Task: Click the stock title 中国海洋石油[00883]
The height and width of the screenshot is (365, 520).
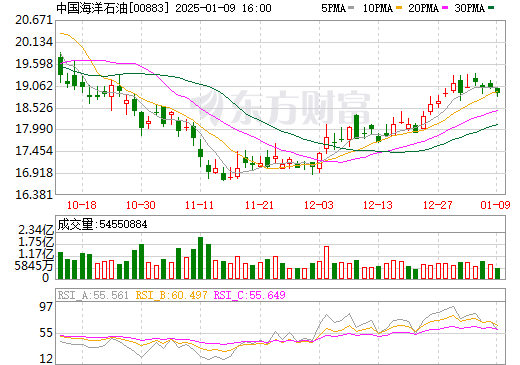Action: (113, 8)
